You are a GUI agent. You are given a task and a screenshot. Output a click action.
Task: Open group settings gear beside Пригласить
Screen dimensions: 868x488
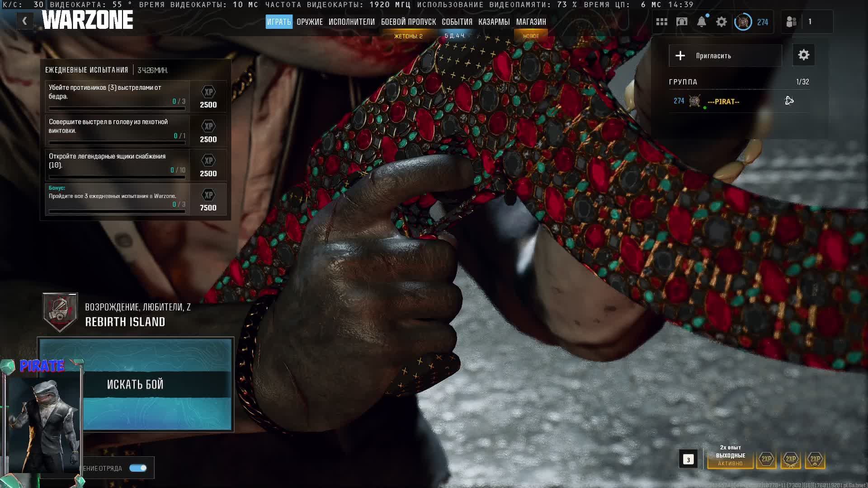(803, 55)
